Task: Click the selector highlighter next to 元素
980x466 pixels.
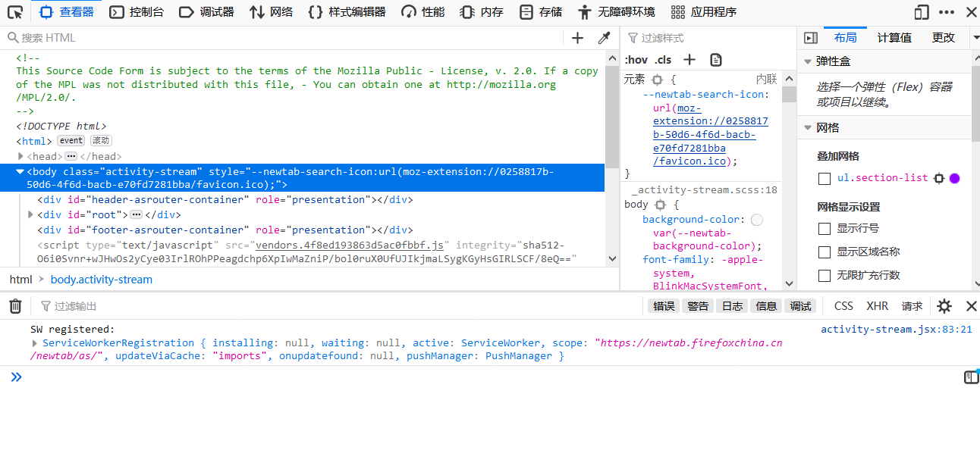Action: 658,80
